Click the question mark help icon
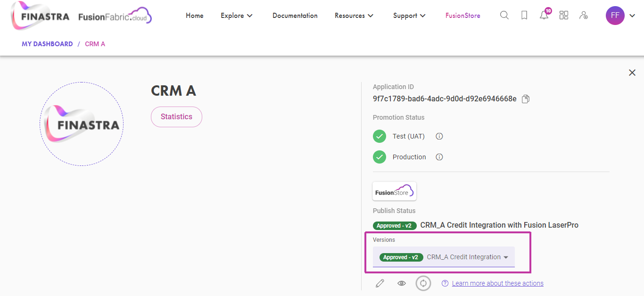 [445, 283]
